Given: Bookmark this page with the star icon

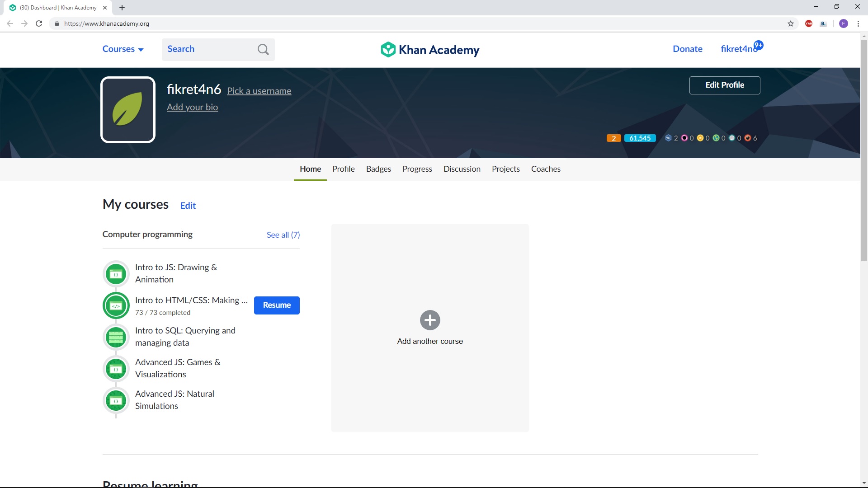Looking at the screenshot, I should click(791, 23).
